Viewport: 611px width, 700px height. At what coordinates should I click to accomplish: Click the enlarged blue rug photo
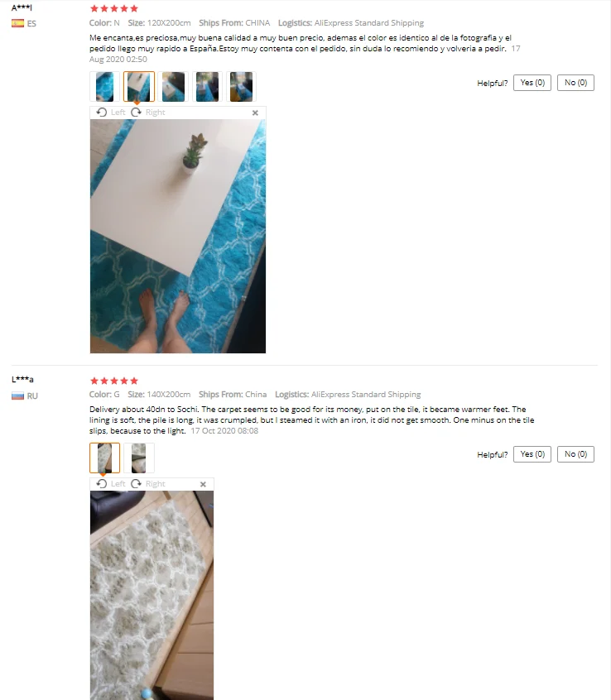pos(178,236)
